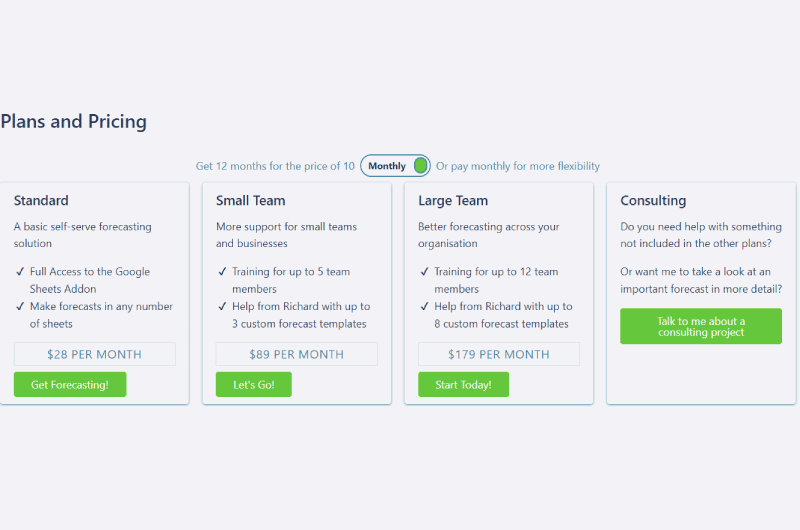Click the checkmark beside Training for up to 5 team members

pos(222,271)
